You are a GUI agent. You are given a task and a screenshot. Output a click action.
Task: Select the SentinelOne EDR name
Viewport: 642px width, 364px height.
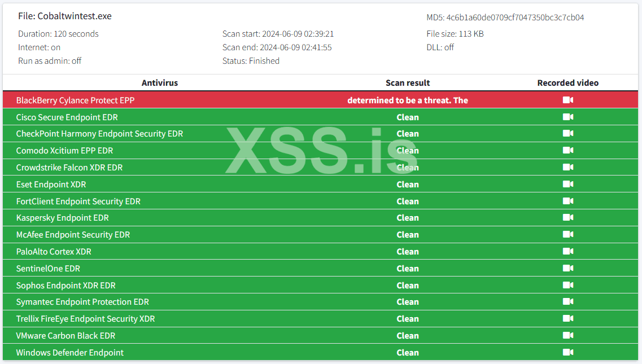point(48,269)
